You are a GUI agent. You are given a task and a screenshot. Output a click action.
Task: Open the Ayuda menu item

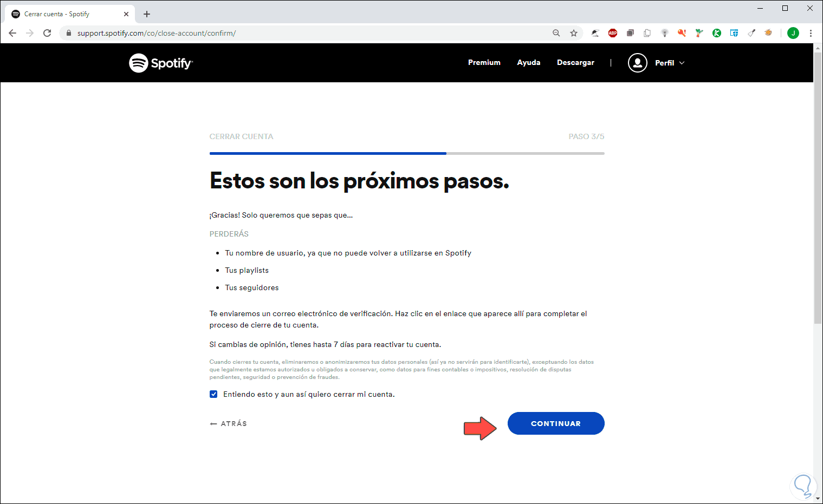coord(529,63)
